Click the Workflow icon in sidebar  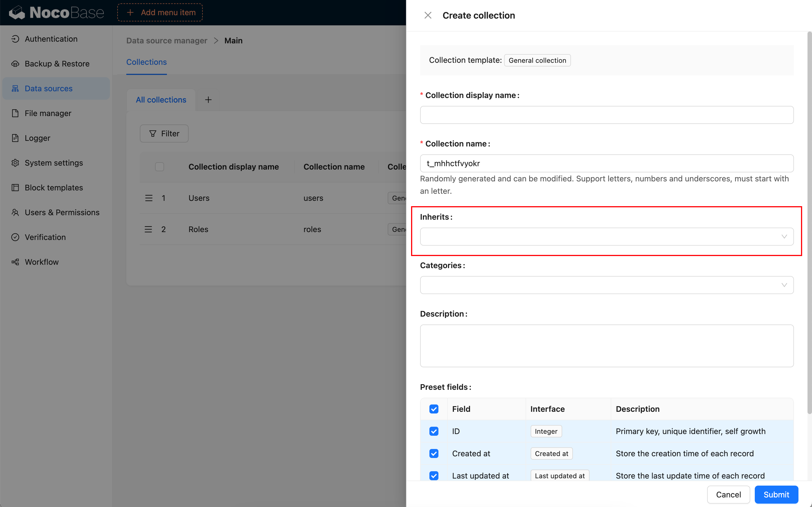click(x=15, y=262)
